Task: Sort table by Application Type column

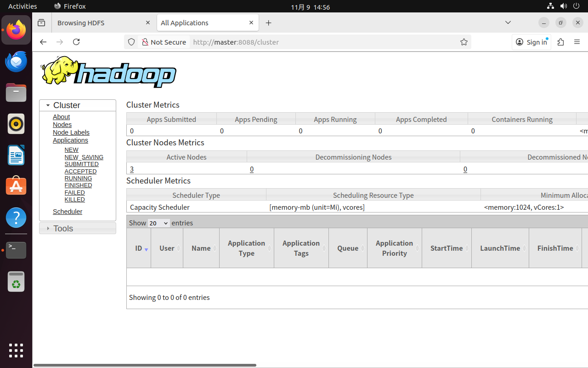Action: tap(247, 248)
